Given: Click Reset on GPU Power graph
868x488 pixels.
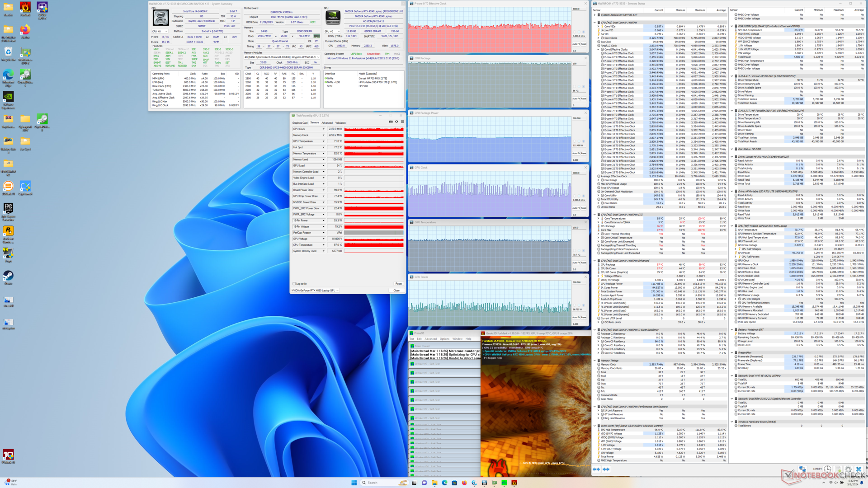Looking at the screenshot, I should (x=584, y=317).
